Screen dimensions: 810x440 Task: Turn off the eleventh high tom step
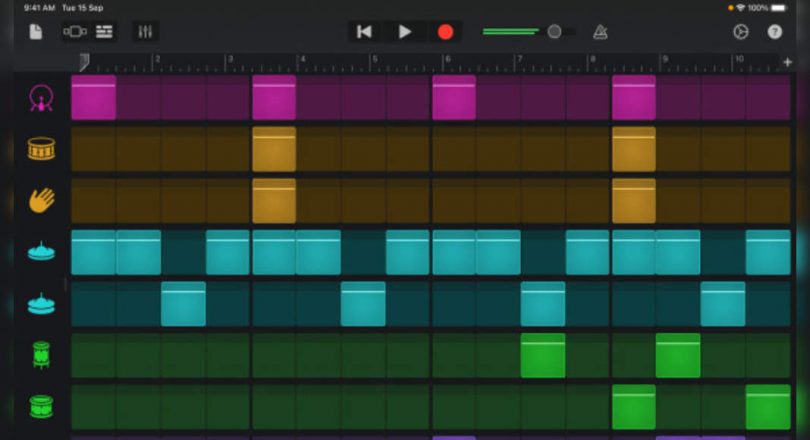(x=543, y=356)
